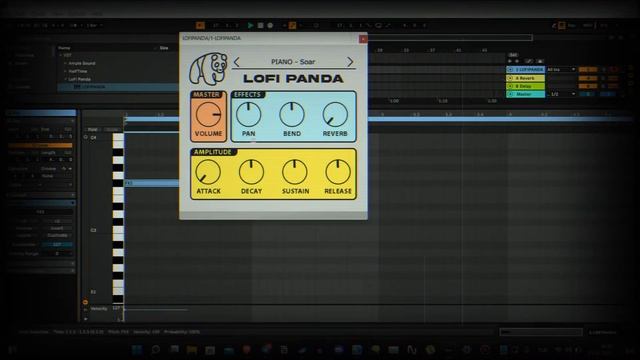Click the LOFIPANDA plugin window title bar
The height and width of the screenshot is (360, 640).
[x=269, y=38]
